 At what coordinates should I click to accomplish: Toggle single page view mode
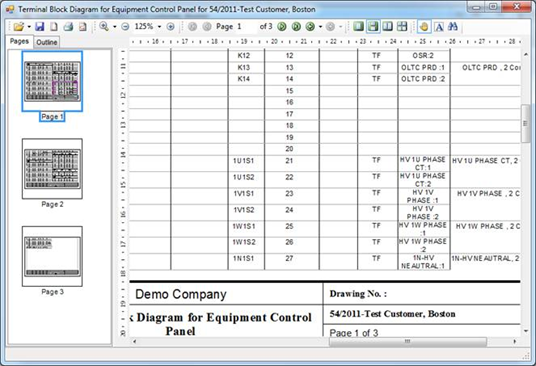point(358,26)
